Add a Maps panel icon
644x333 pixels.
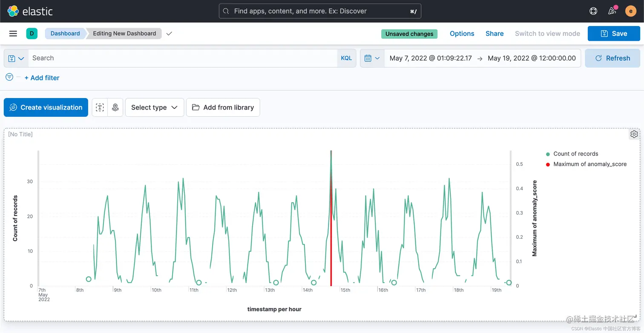[x=115, y=107]
